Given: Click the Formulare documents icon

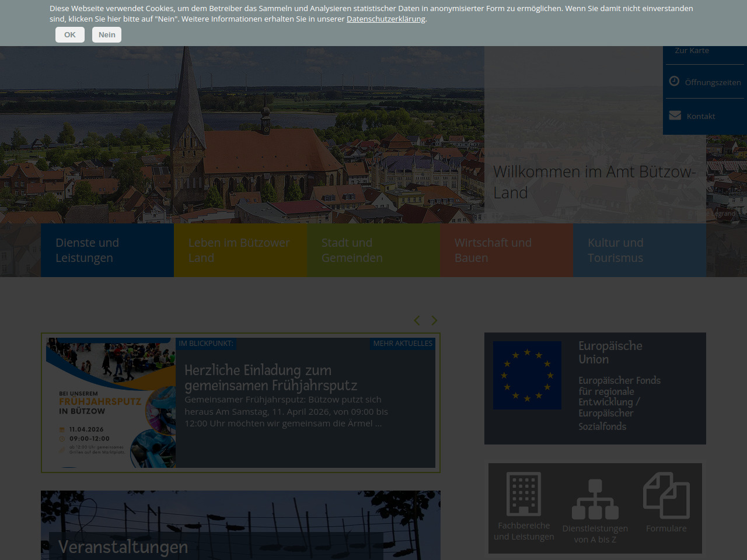Looking at the screenshot, I should [x=666, y=495].
